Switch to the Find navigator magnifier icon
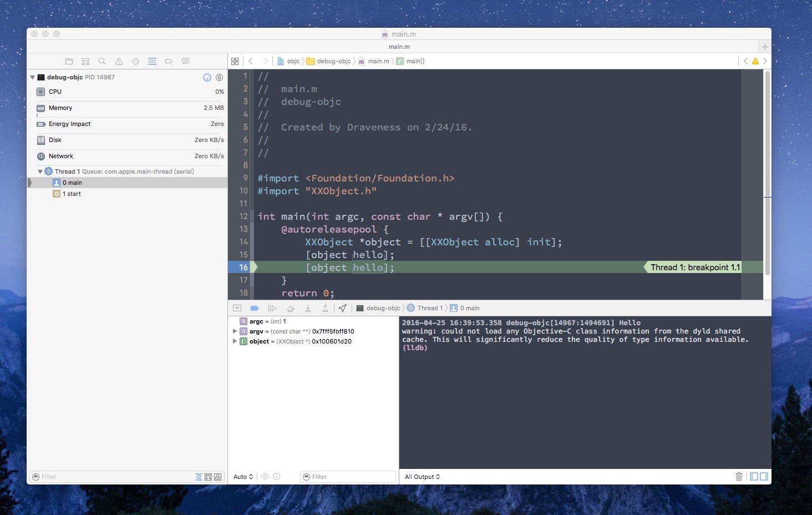The height and width of the screenshot is (515, 812). pos(102,61)
